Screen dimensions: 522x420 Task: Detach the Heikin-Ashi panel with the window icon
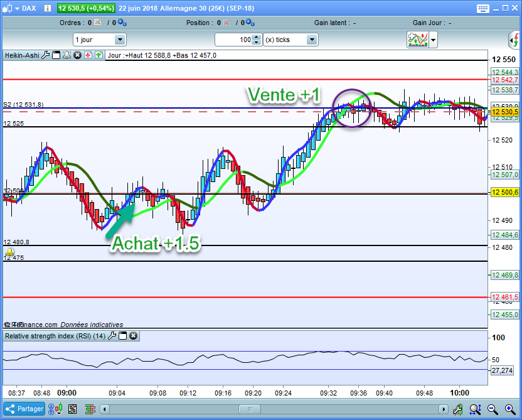click(x=56, y=55)
